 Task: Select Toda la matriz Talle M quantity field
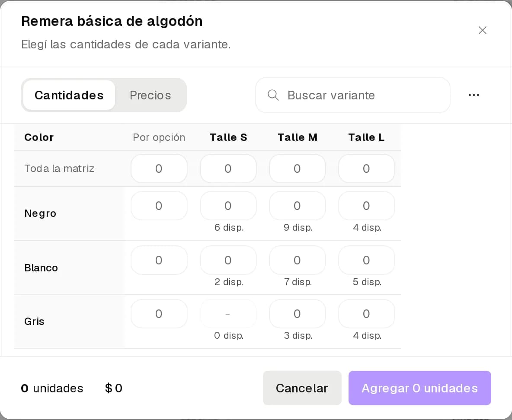click(x=298, y=169)
